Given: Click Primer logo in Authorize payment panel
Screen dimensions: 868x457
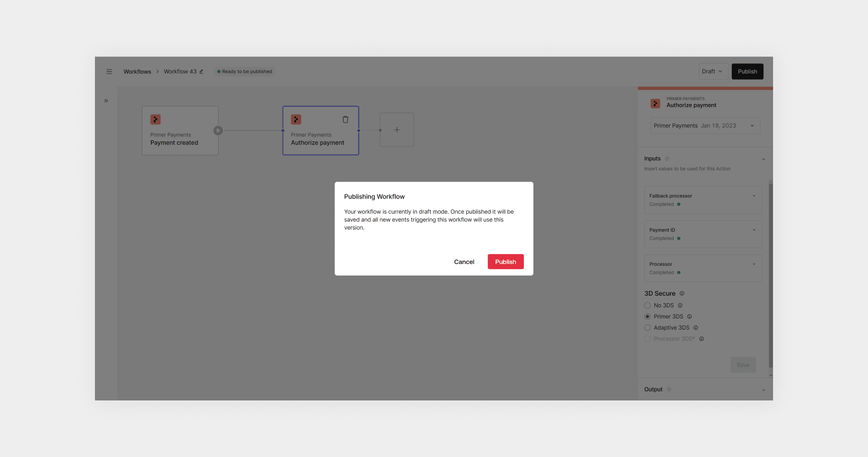Looking at the screenshot, I should point(655,104).
